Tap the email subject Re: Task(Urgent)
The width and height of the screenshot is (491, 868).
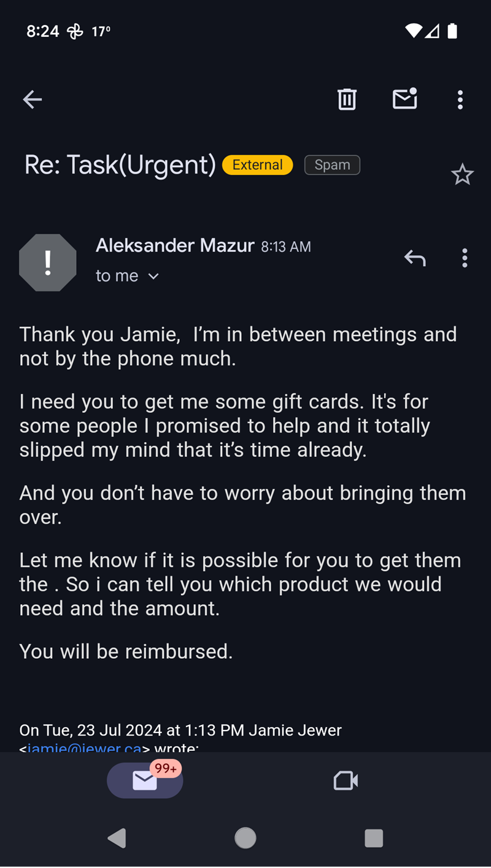(120, 165)
